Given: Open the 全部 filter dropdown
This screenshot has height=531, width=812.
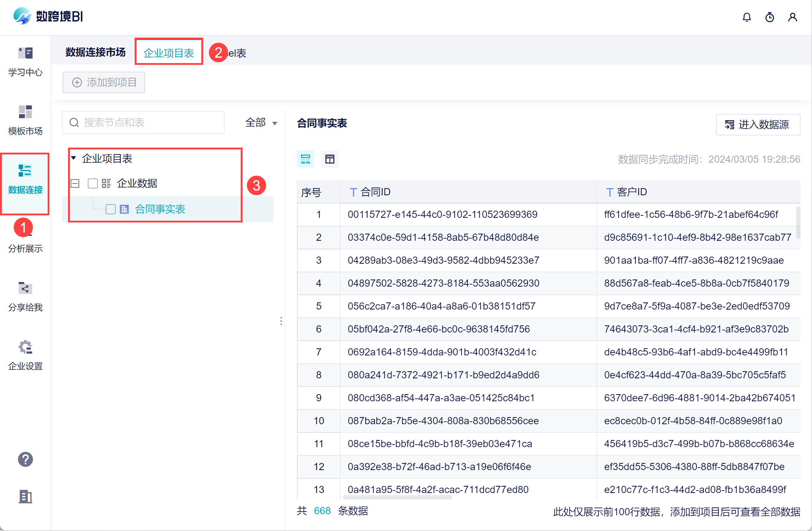Looking at the screenshot, I should (261, 123).
